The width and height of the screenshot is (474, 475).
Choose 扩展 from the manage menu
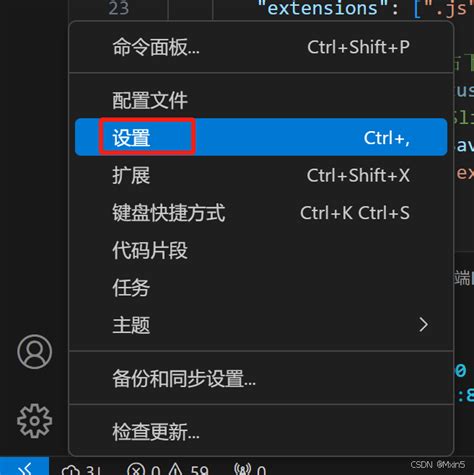pyautogui.click(x=261, y=175)
